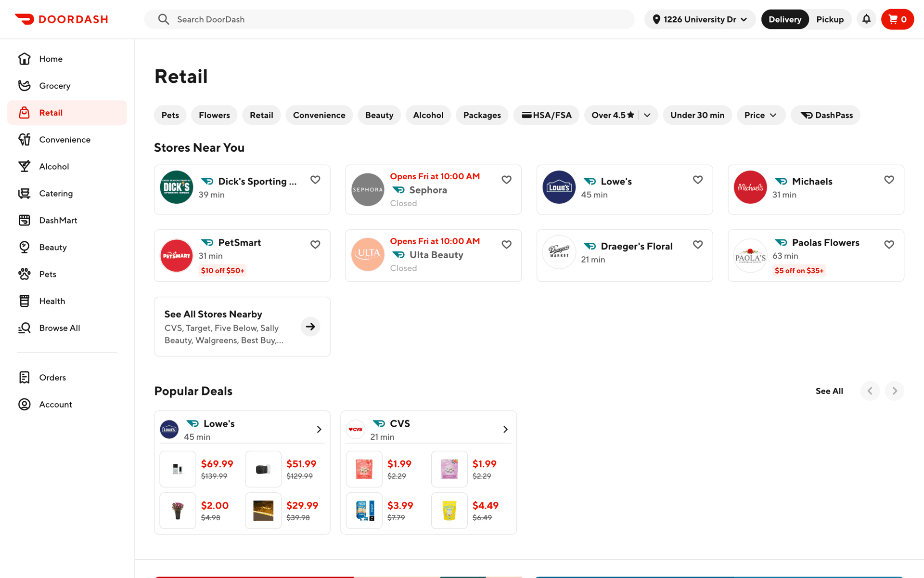The image size is (924, 578).
Task: Click Paolas Flowers $5 off on $35+ badge
Action: 799,271
